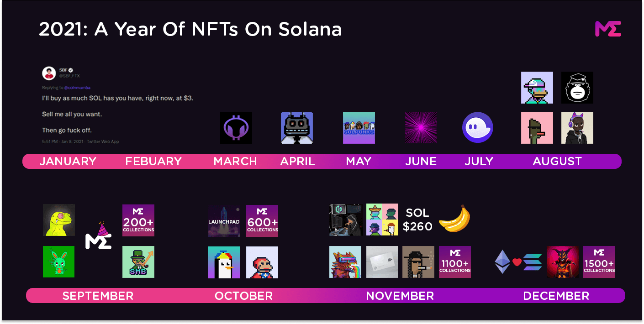The image size is (644, 324).
Task: Click the purple helmet logo above MARCH
Action: [x=236, y=128]
